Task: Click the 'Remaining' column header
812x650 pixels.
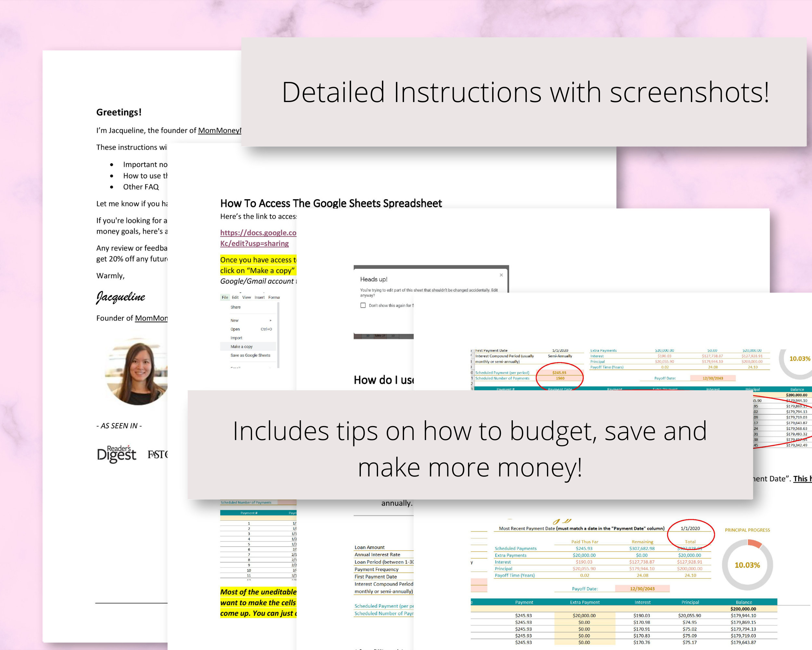Action: [x=642, y=542]
